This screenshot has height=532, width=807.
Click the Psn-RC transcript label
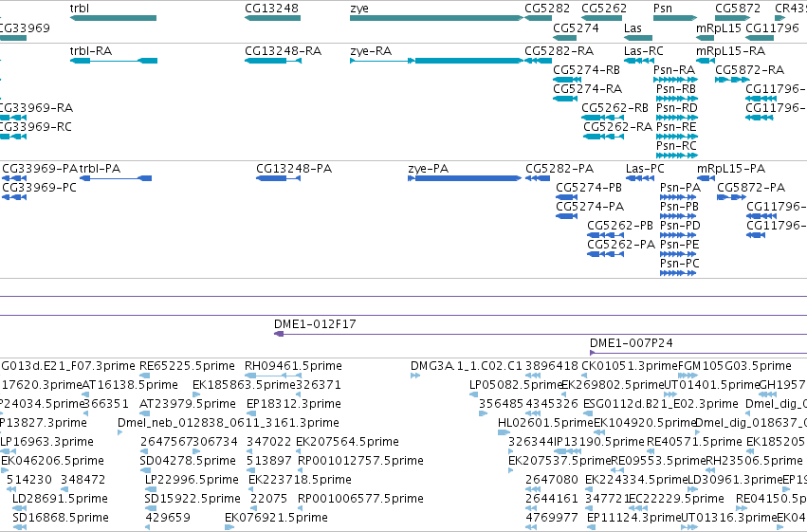[676, 146]
